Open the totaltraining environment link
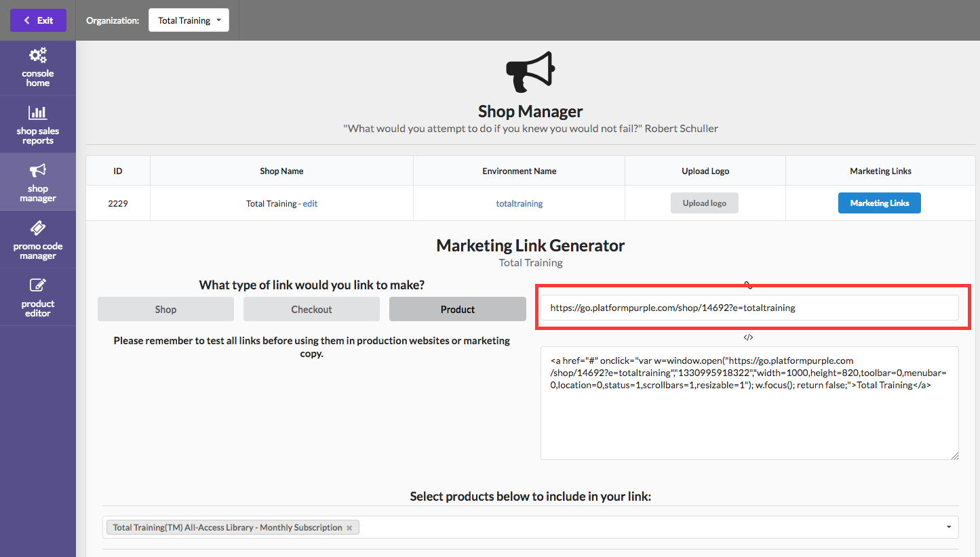This screenshot has width=980, height=557. click(x=520, y=203)
